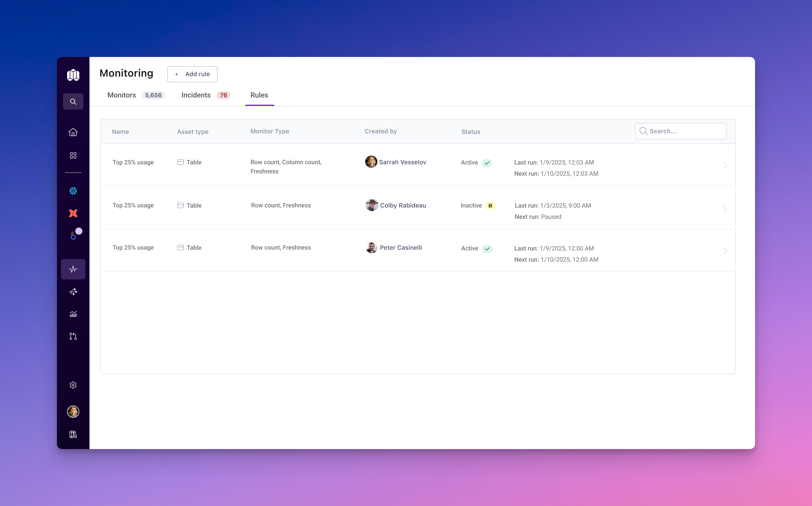Click the sidebar search icon
The image size is (812, 506).
pyautogui.click(x=73, y=101)
